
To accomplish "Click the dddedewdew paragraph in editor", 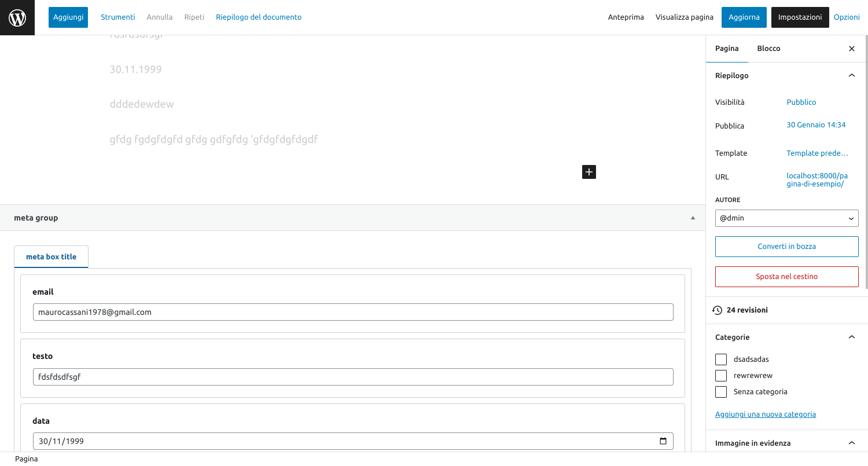I will [x=142, y=105].
